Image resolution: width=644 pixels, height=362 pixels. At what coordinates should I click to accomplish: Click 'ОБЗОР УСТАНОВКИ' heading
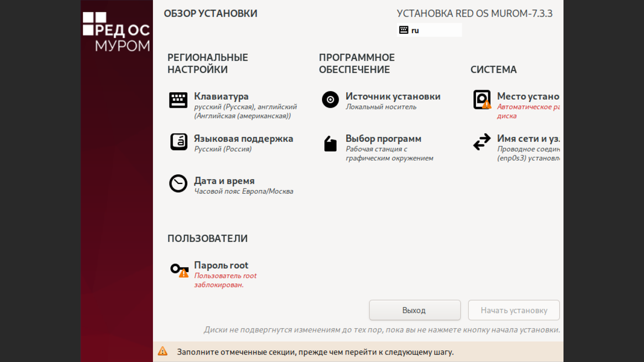(x=210, y=13)
